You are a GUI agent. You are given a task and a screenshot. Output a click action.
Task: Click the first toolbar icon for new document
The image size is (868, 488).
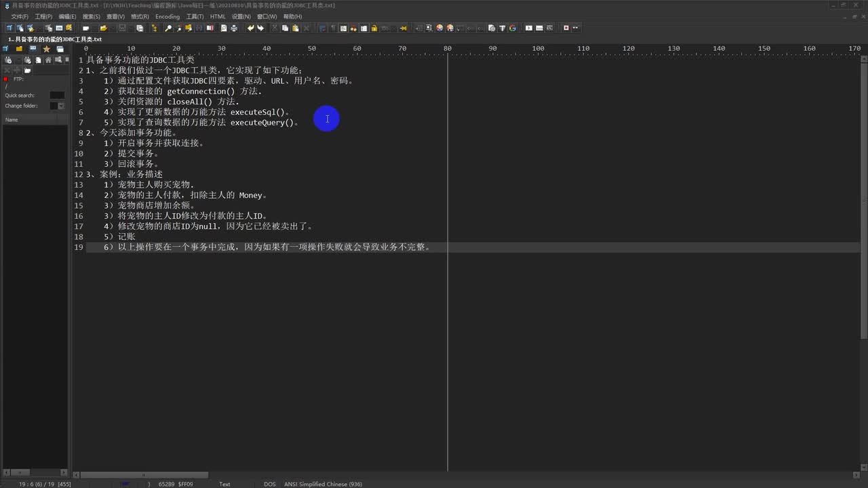[x=9, y=28]
